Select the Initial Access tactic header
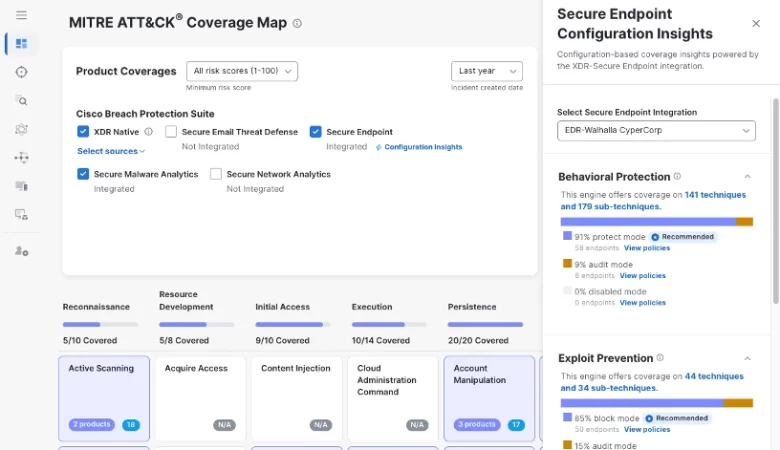Viewport: 780px width, 450px height. pyautogui.click(x=283, y=307)
